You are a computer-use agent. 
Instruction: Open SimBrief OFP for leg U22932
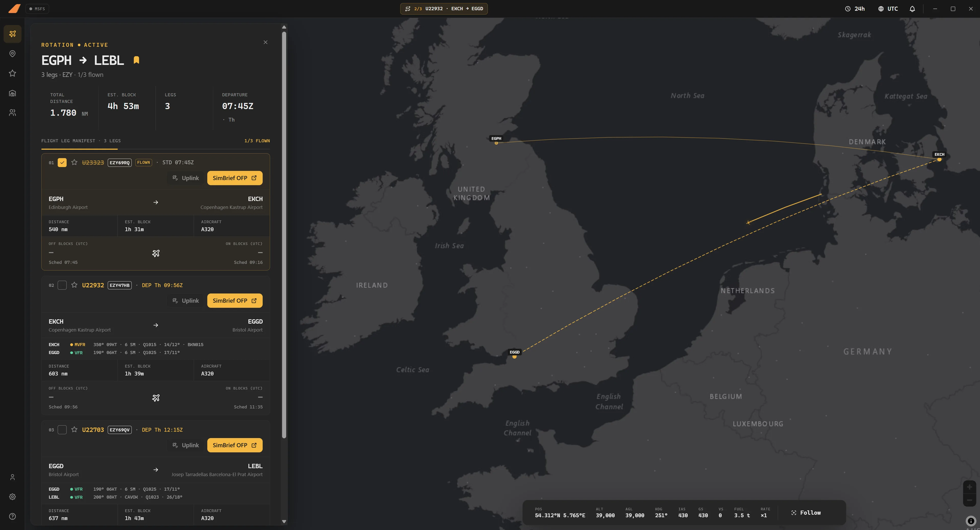(x=235, y=301)
